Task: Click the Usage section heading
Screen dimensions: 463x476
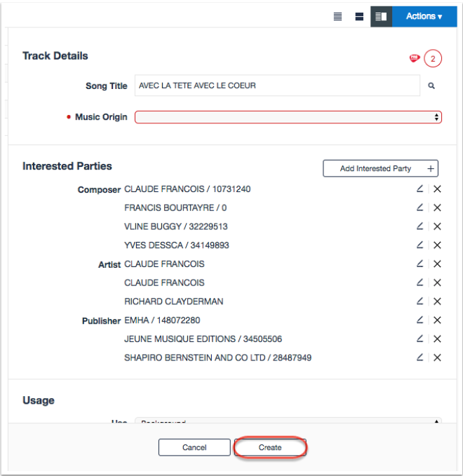Action: [39, 400]
